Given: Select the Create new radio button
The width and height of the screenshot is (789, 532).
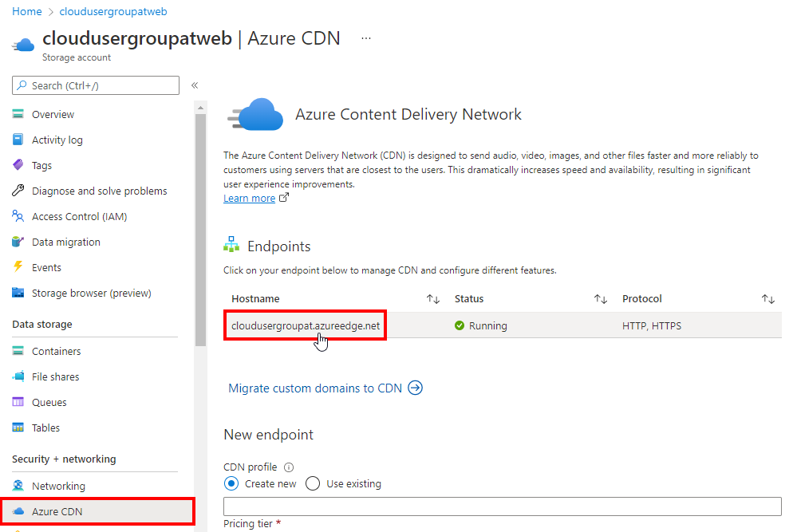Looking at the screenshot, I should coord(231,483).
